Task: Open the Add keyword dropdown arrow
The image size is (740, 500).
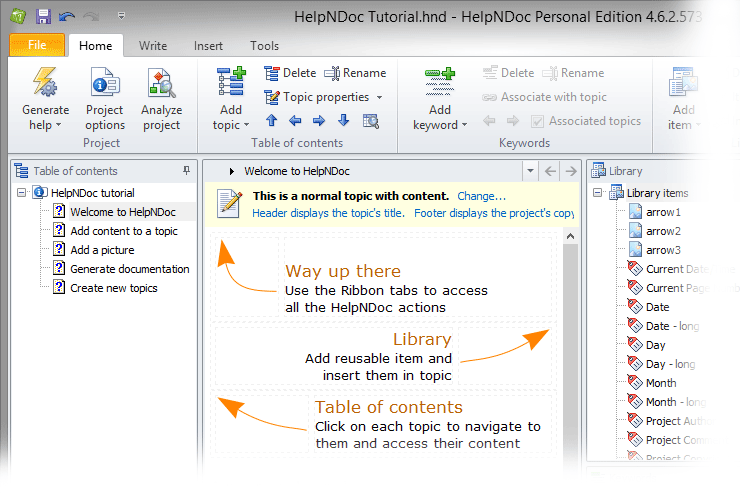Action: (464, 125)
